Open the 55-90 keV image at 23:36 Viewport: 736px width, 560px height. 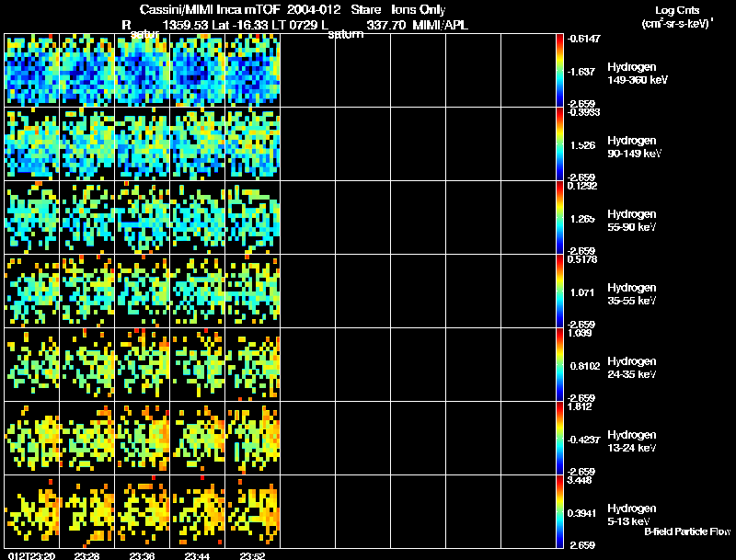[142, 218]
